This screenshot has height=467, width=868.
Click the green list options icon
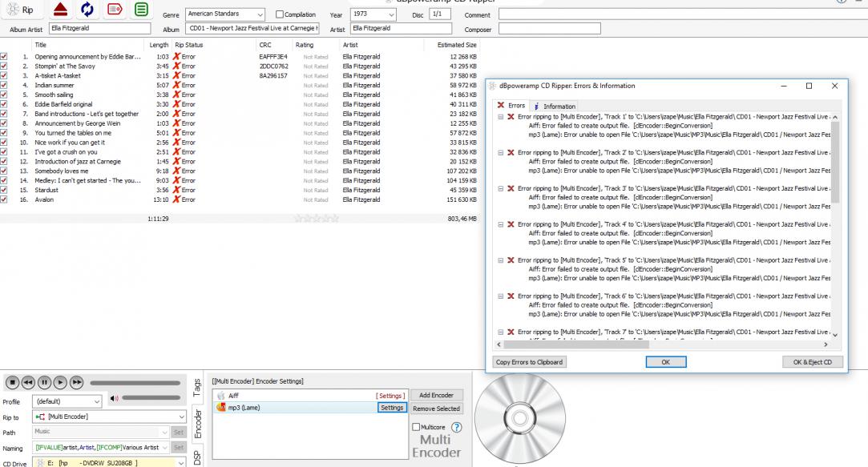click(x=141, y=10)
